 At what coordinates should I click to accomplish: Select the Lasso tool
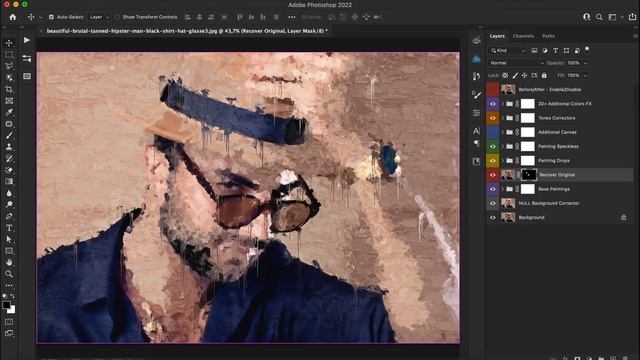coord(9,66)
